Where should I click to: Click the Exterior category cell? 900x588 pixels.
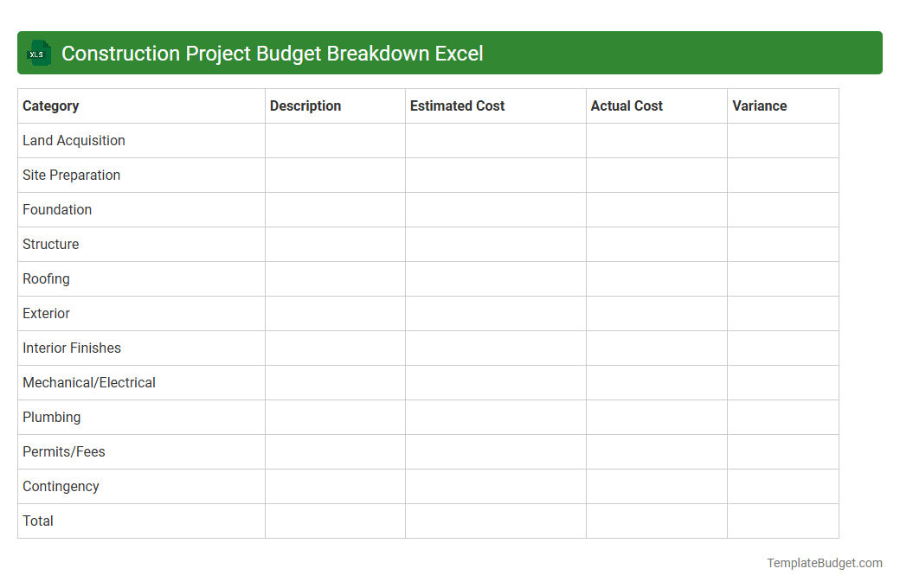pyautogui.click(x=46, y=313)
